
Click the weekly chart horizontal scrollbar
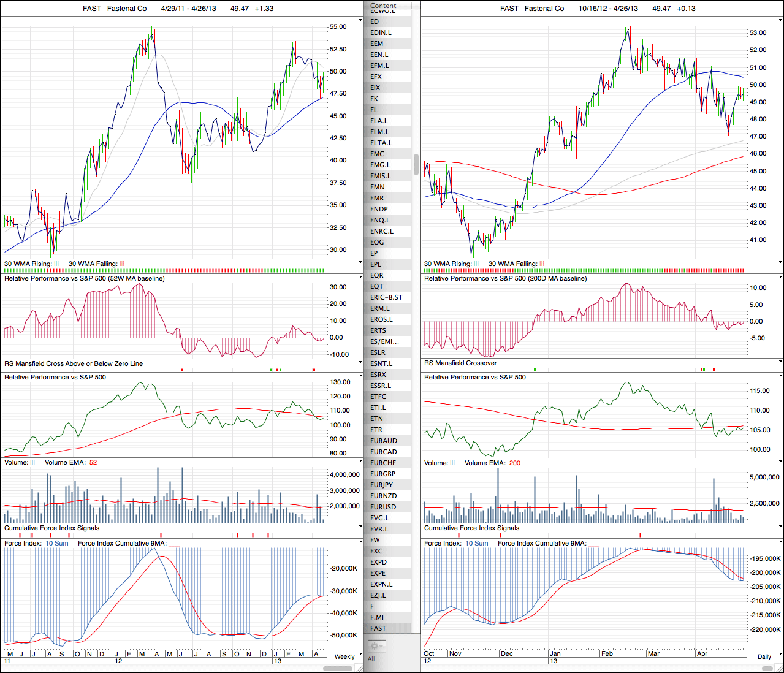tap(338, 668)
